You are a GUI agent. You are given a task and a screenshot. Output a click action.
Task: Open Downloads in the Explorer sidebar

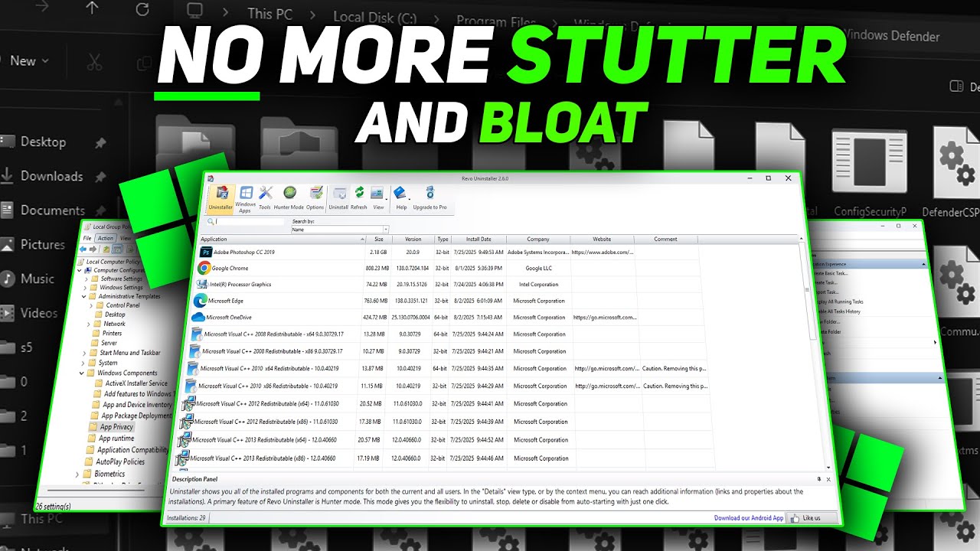click(51, 176)
